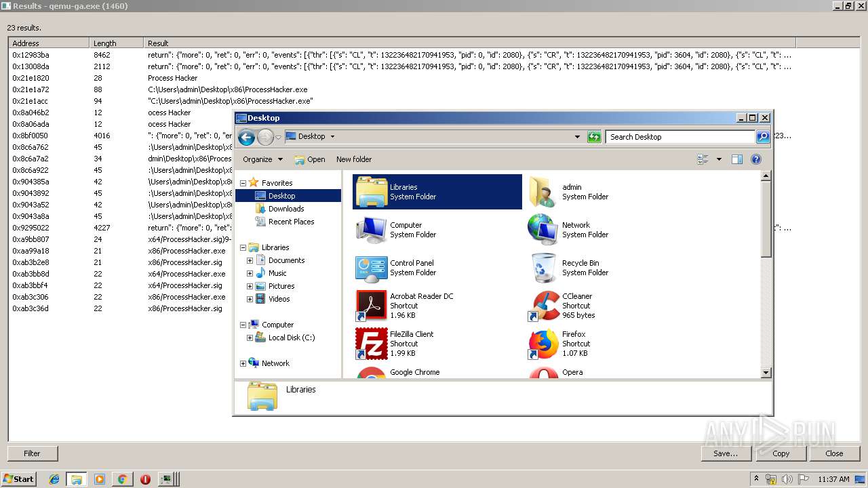Open the admin system folder icon
The image size is (868, 488).
[543, 192]
